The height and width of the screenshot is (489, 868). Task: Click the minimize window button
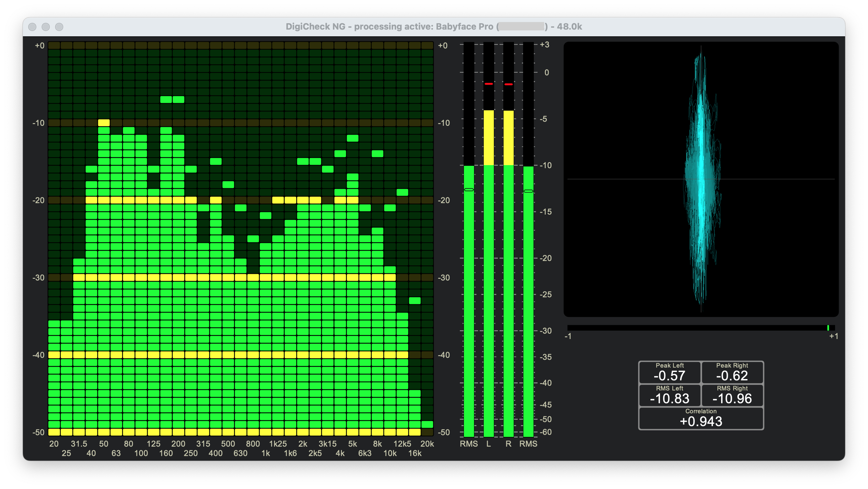click(46, 27)
